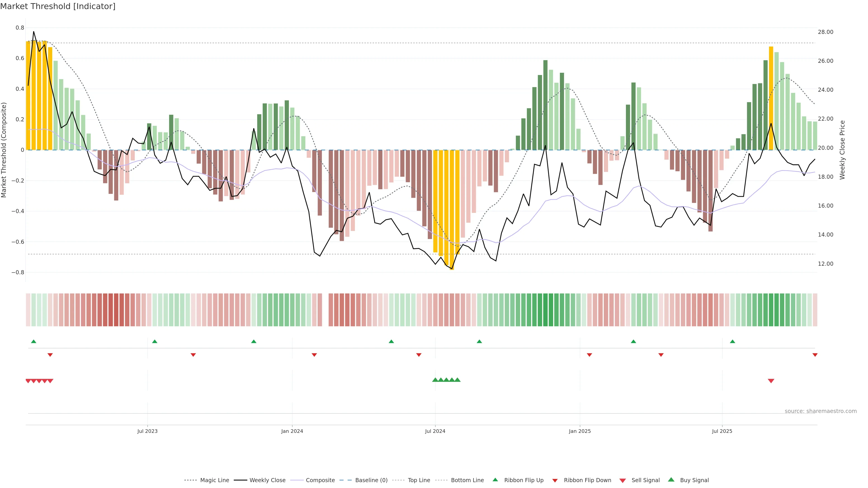Click the last ribbon flip down marker at far right
This screenshot has height=488, width=868.
coord(815,355)
